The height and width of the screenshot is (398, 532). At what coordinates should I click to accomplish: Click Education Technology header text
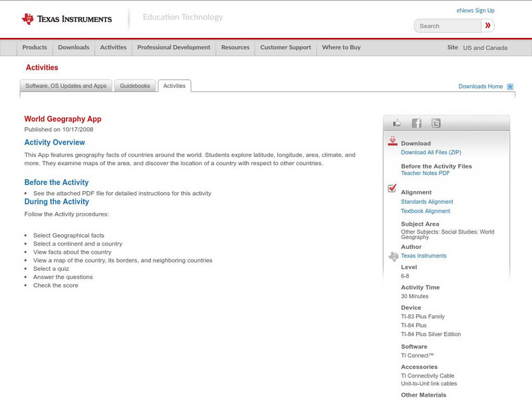click(183, 17)
